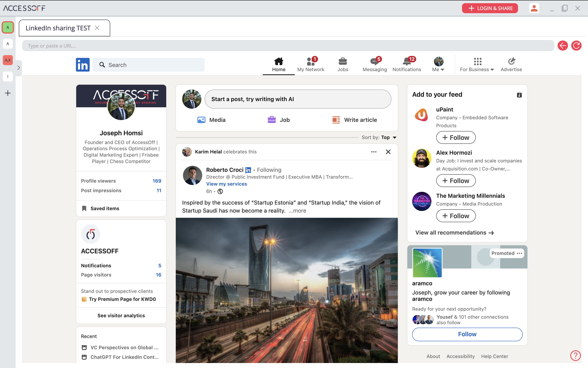
Task: Click the Media photo icon
Action: pos(201,120)
